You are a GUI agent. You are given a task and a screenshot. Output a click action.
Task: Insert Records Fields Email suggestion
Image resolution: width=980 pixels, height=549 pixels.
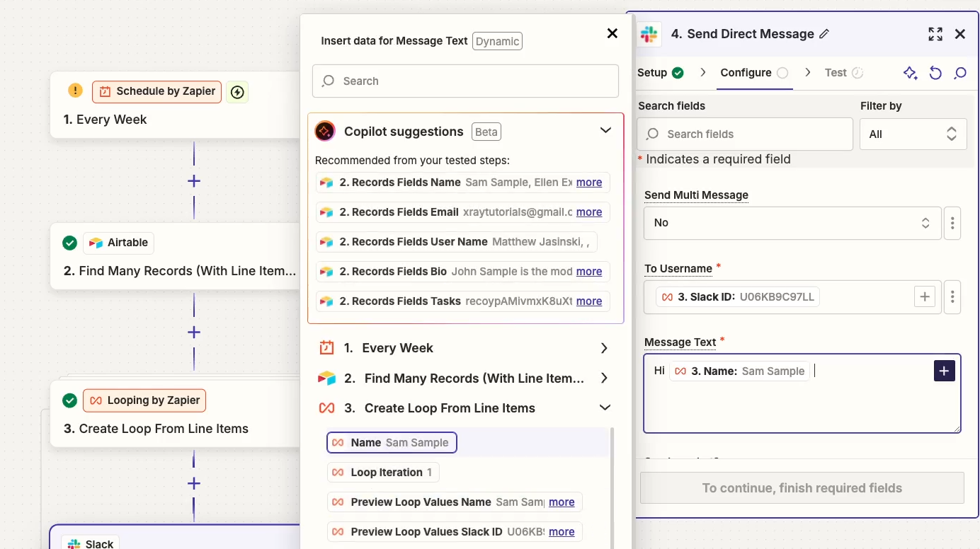pyautogui.click(x=462, y=212)
